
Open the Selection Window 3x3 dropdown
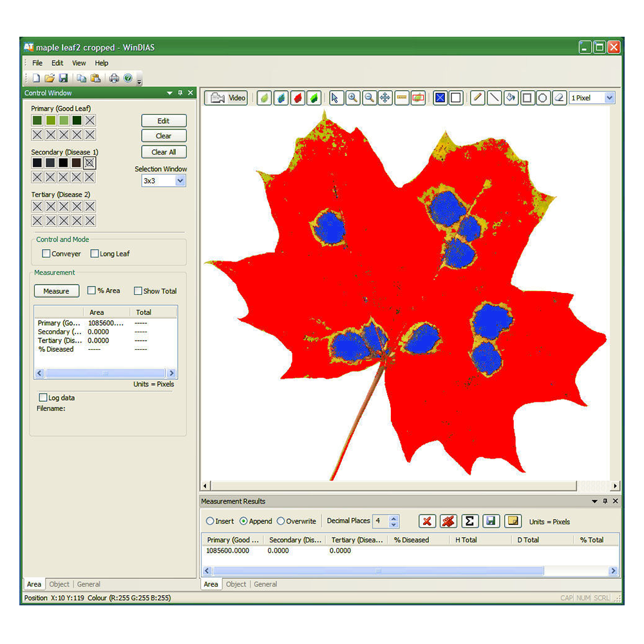point(179,180)
